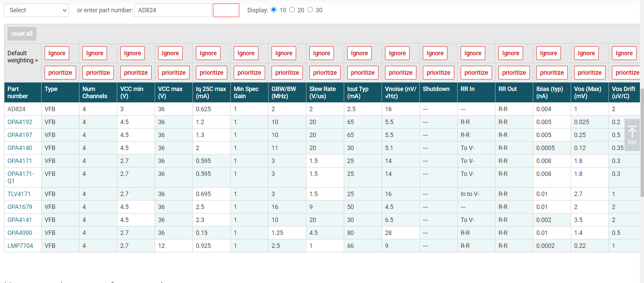Open the TLV4171 part link
Viewport: 644px width, 283px height.
coord(19,194)
